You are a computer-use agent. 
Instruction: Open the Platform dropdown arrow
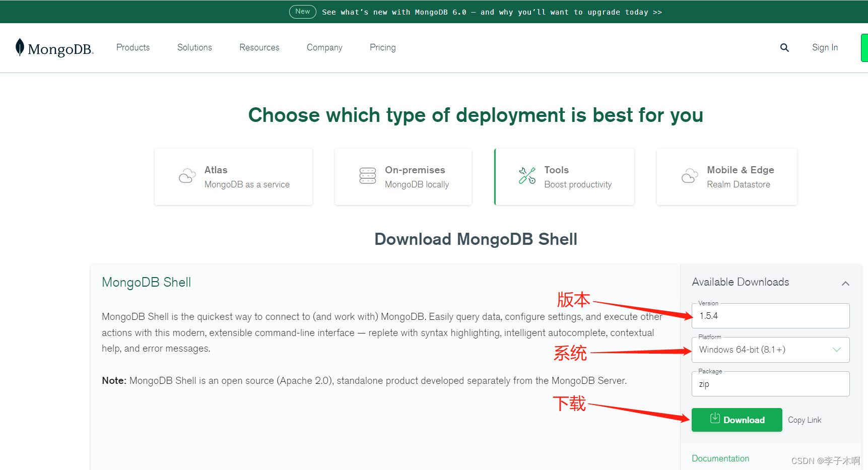pyautogui.click(x=837, y=350)
